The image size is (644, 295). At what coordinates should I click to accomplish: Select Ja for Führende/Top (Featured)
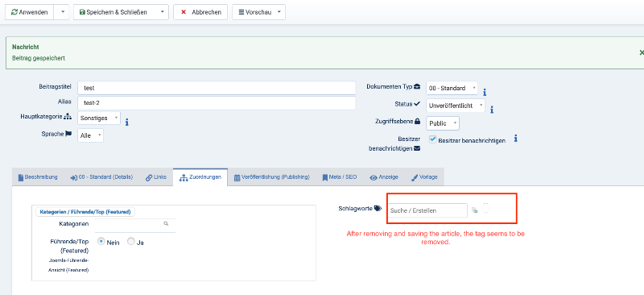(131, 242)
